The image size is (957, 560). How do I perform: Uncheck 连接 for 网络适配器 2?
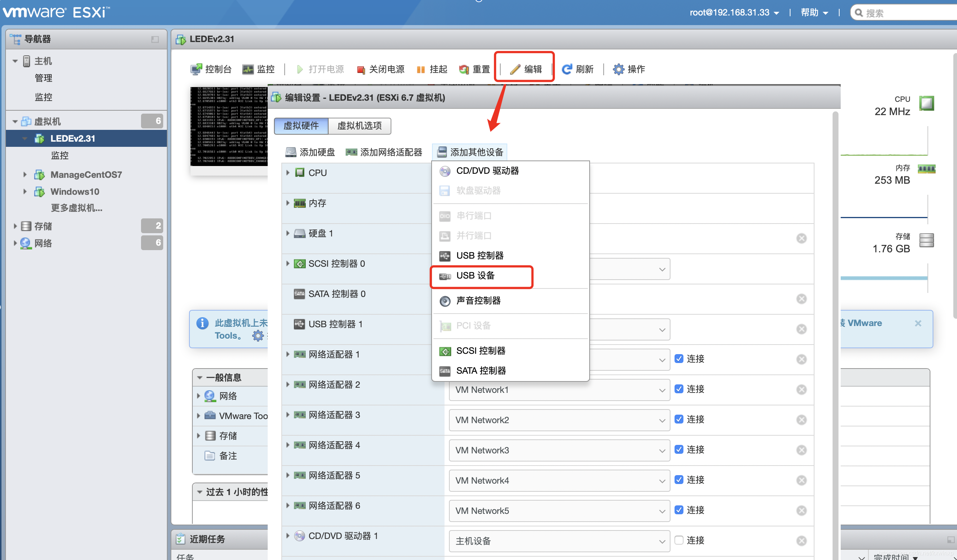pos(679,389)
